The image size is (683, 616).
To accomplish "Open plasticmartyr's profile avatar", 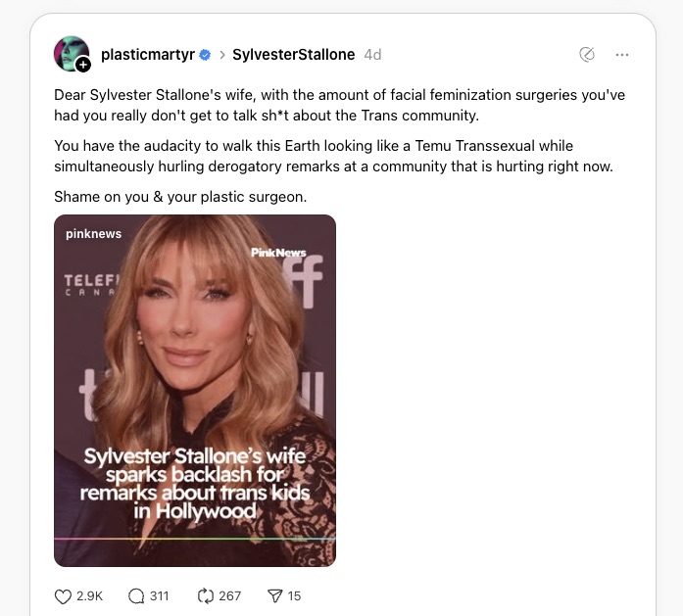I will 71,54.
